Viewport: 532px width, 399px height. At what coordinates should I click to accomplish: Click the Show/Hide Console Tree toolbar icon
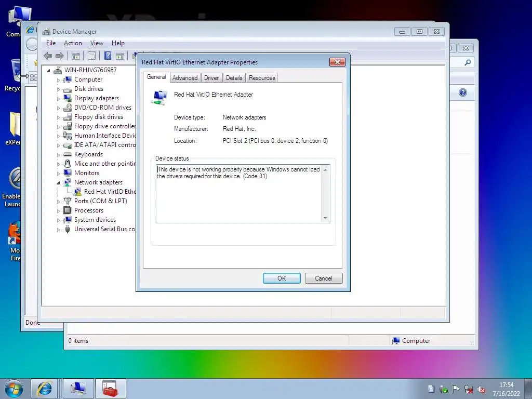coord(76,56)
